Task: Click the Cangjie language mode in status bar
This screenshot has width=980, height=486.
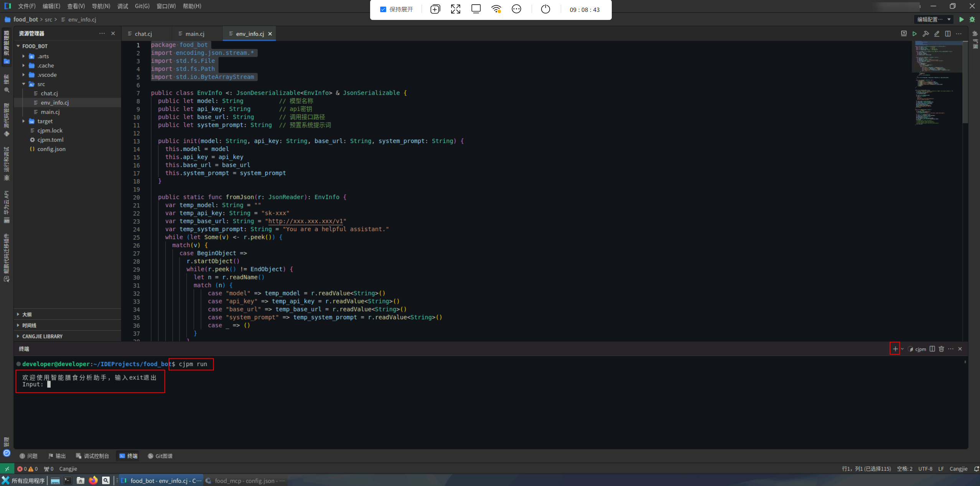Action: (x=958, y=469)
